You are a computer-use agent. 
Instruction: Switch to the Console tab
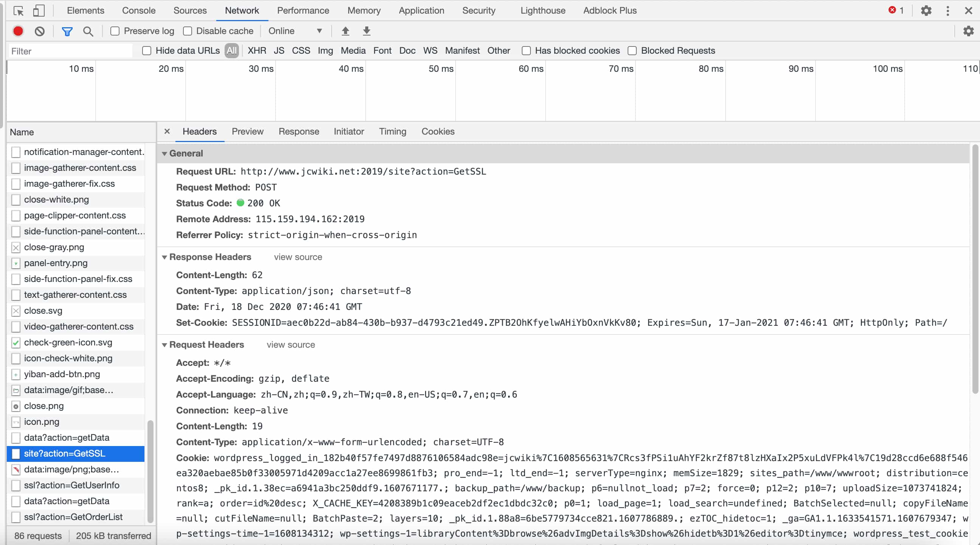tap(139, 11)
